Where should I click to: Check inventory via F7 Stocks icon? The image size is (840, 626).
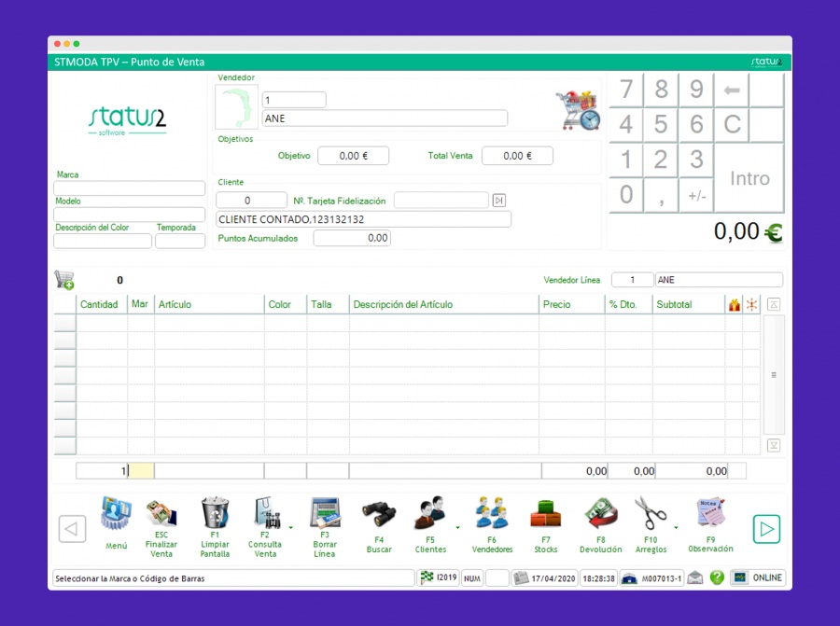[545, 515]
